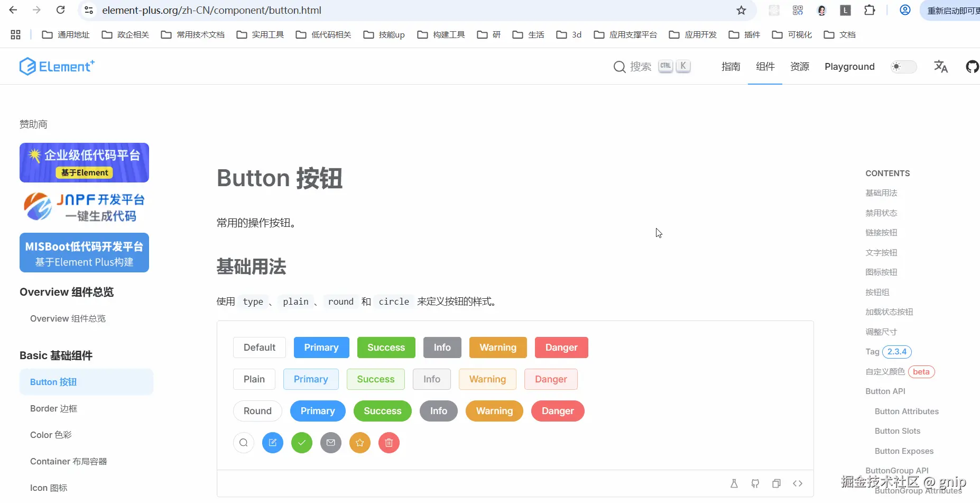Reload the page with the refresh icon
The height and width of the screenshot is (503, 980).
61,10
